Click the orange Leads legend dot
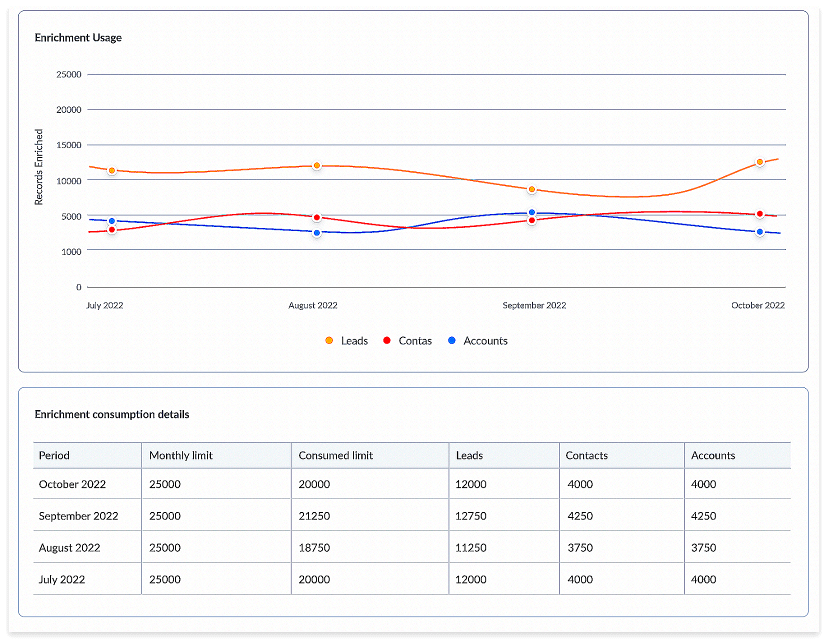 tap(329, 340)
